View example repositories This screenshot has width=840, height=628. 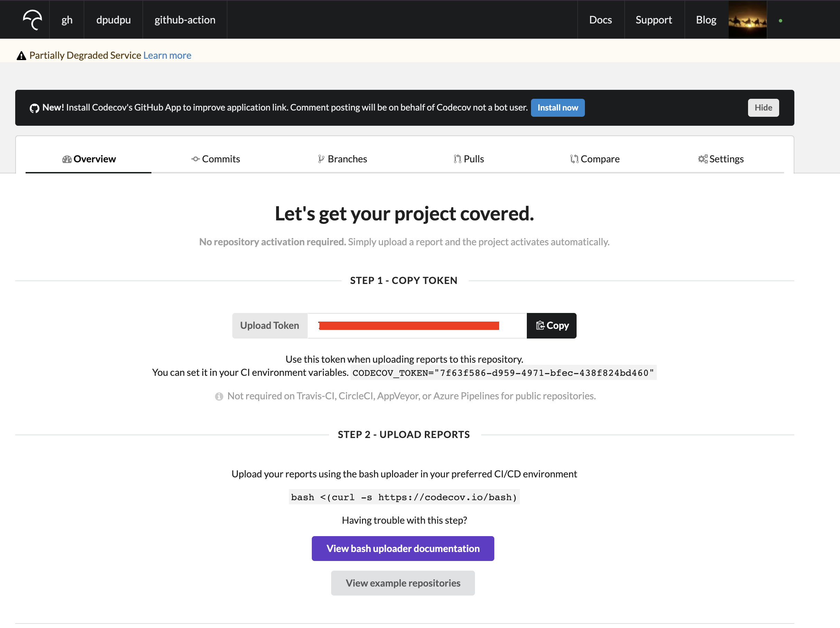coord(402,583)
